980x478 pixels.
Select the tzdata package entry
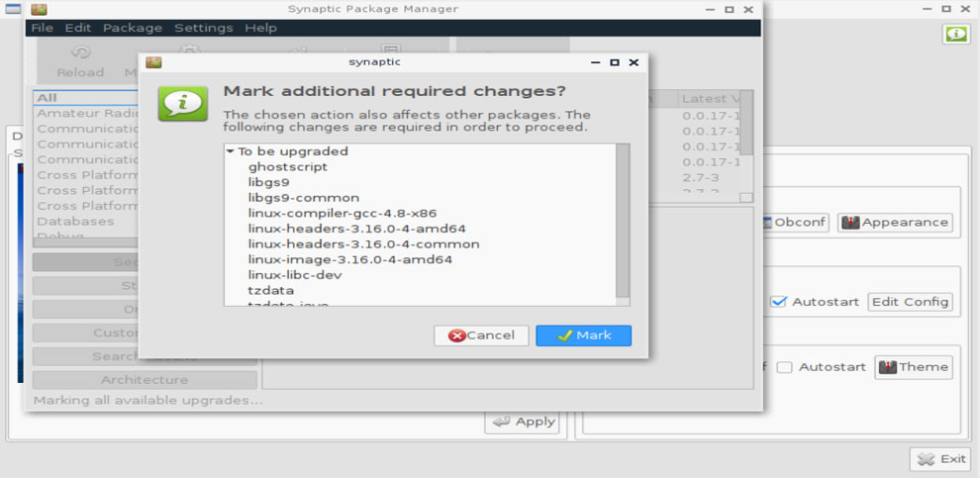tap(270, 291)
